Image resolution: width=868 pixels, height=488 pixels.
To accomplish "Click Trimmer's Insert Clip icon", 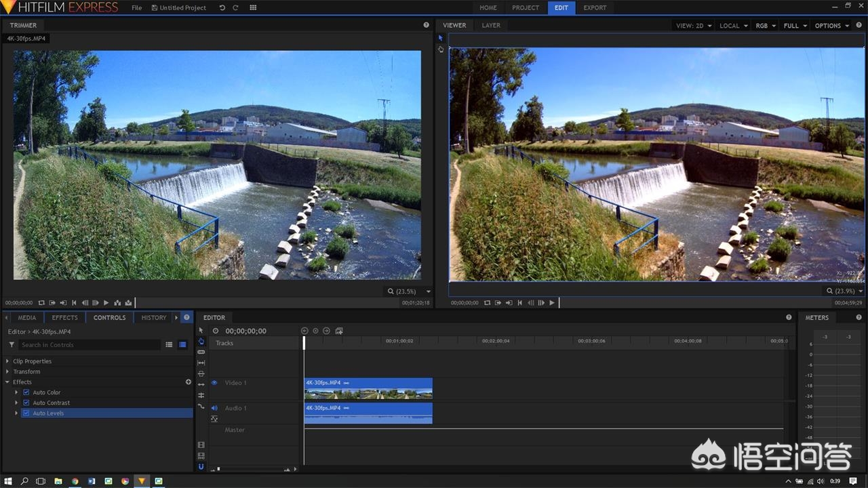I will coord(117,303).
